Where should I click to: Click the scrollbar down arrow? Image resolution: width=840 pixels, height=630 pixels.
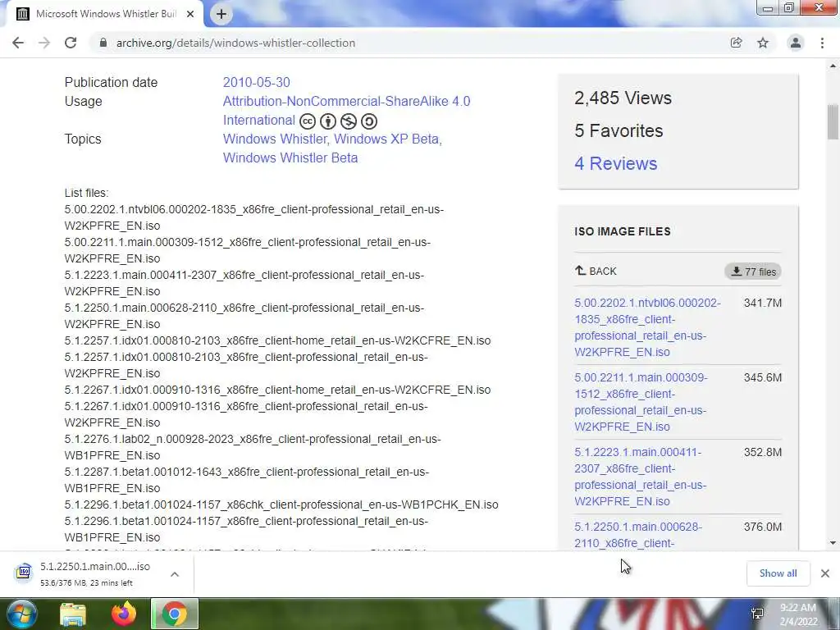[833, 543]
